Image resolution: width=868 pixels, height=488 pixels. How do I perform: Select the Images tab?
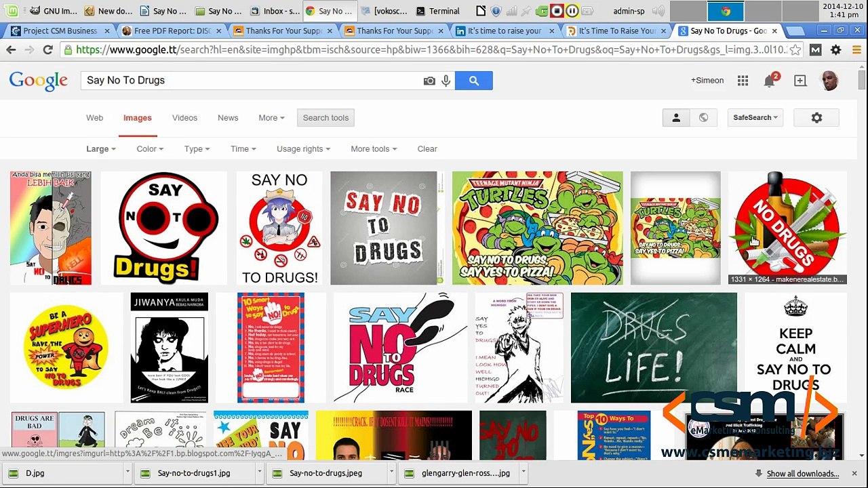(x=137, y=117)
